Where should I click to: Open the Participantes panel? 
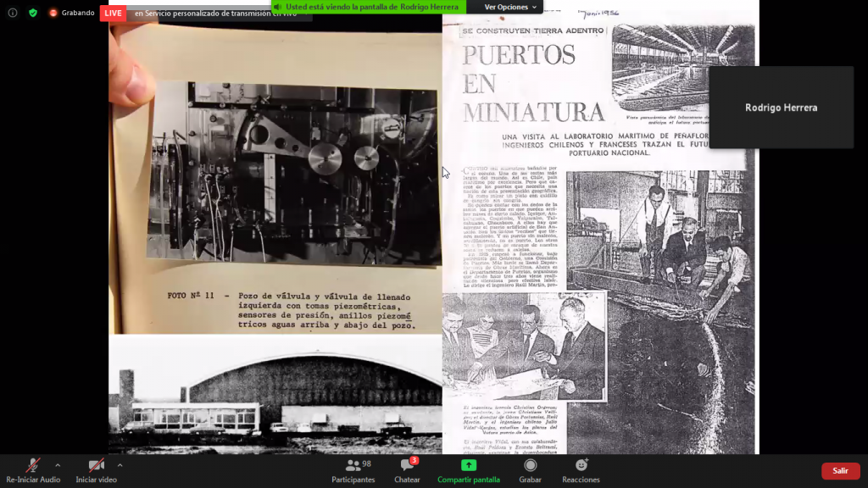353,470
